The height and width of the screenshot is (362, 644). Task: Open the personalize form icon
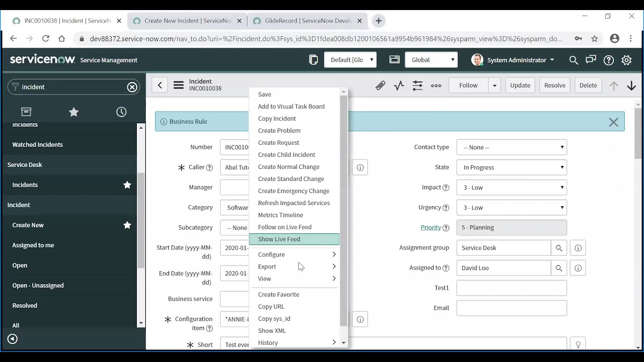[x=417, y=85]
